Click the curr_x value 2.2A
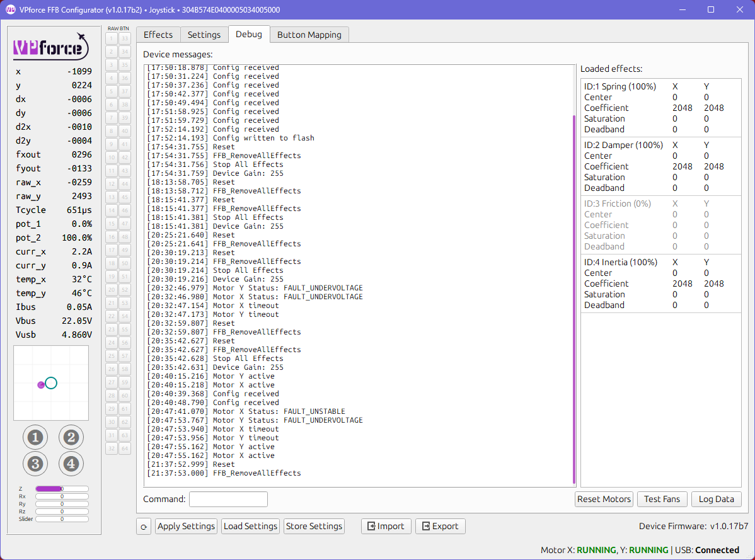Screen dimensions: 755x560 point(82,251)
